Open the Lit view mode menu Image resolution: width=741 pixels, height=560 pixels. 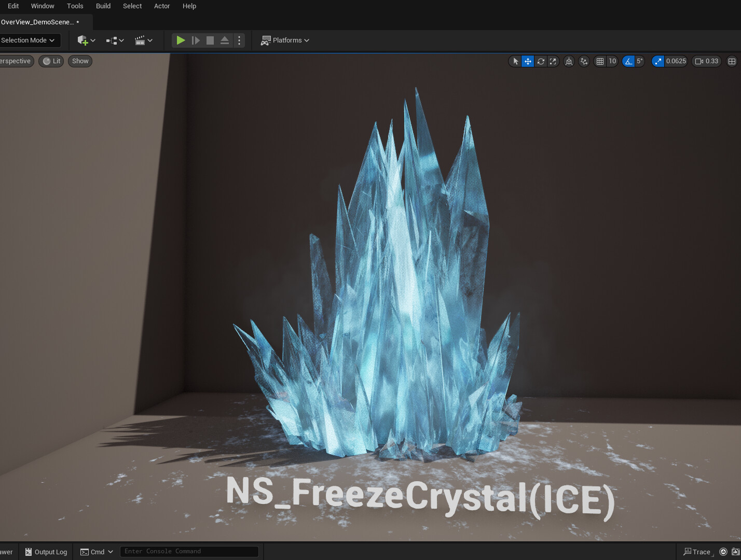point(51,61)
